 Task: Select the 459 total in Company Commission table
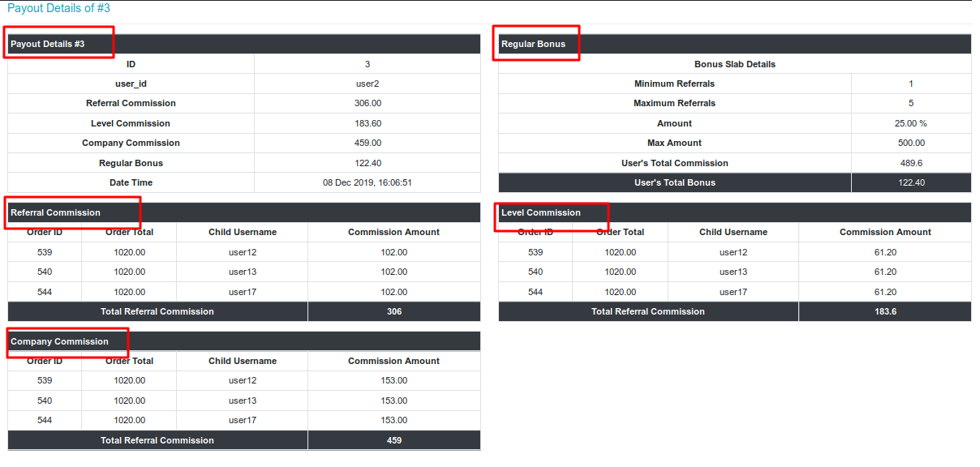tap(394, 440)
